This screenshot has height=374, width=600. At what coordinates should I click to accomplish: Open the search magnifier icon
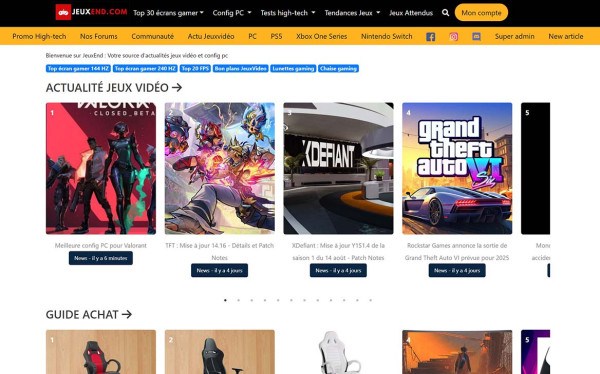coord(445,13)
